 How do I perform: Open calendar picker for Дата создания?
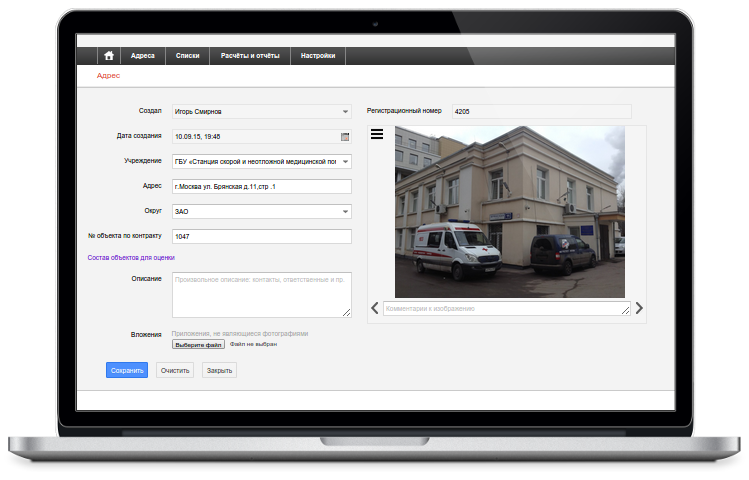click(x=345, y=136)
